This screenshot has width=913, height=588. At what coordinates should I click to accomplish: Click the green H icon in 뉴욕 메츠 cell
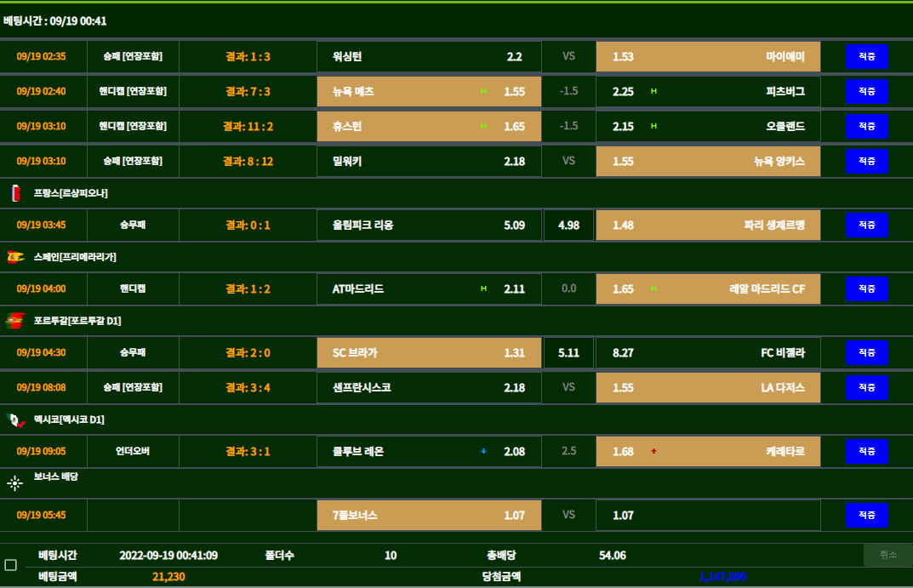tap(483, 91)
